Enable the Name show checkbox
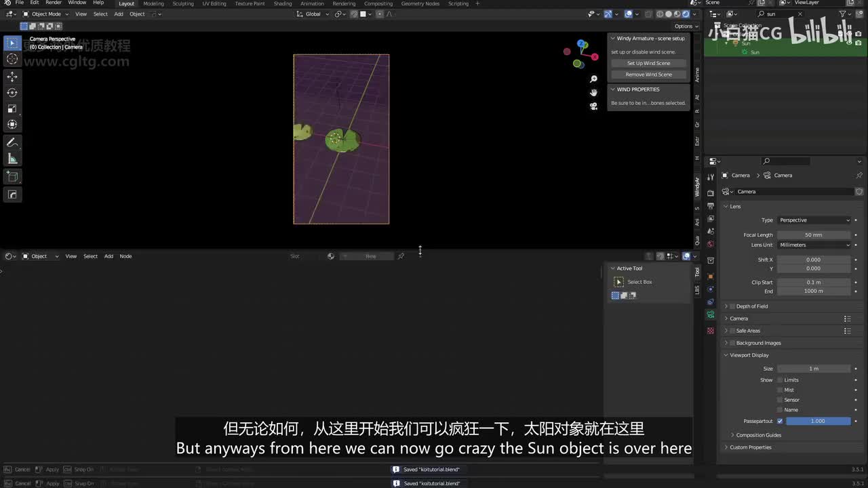Viewport: 868px width, 488px height. pos(780,410)
